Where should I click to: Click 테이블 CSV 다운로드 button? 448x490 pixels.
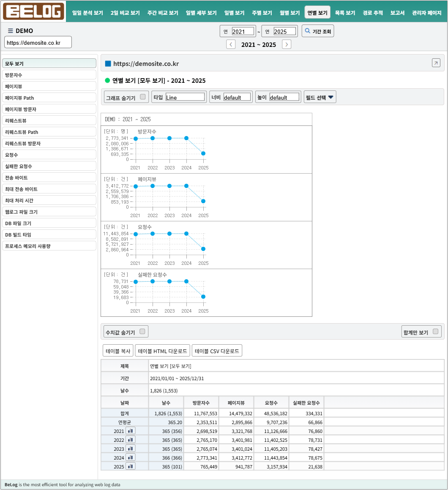217,351
